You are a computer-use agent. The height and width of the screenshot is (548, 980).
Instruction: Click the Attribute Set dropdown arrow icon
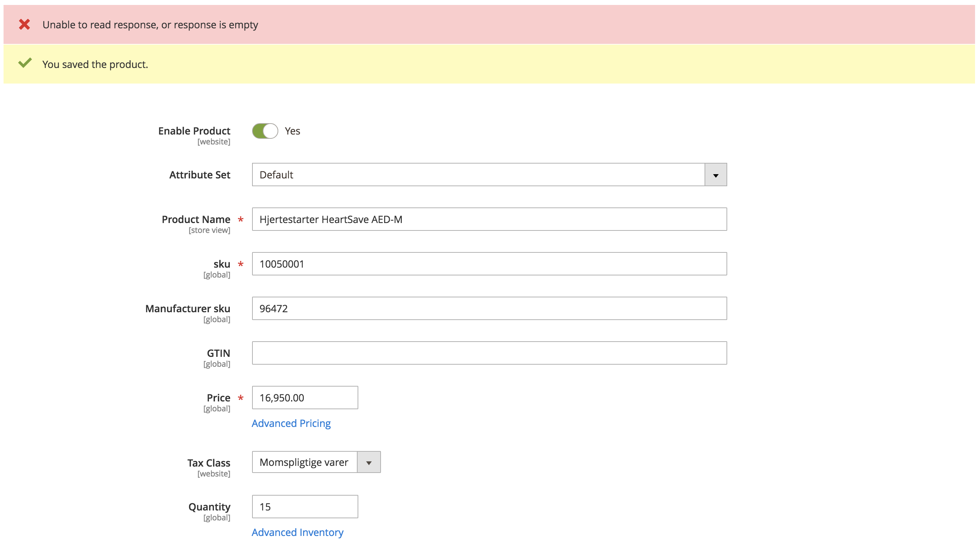click(714, 175)
